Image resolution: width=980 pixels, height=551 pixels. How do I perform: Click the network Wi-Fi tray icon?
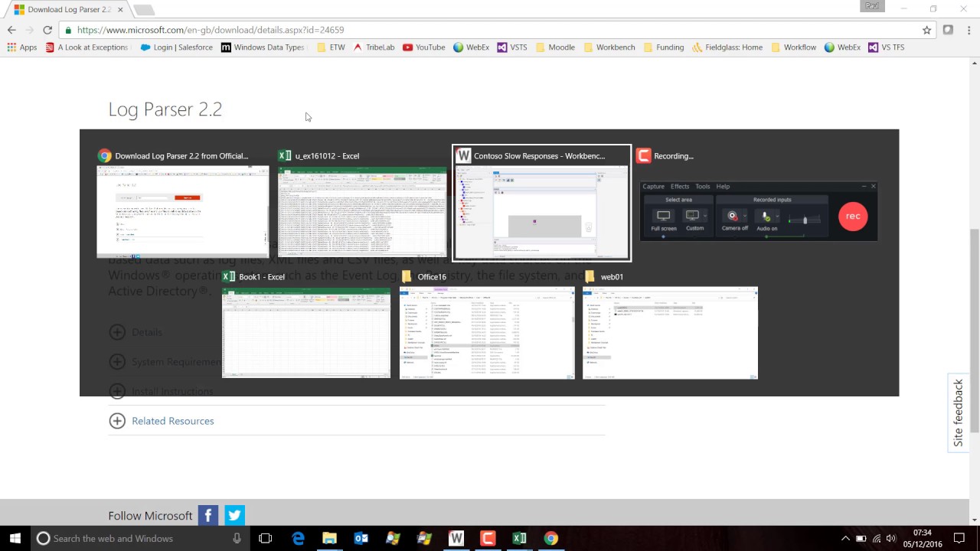876,538
